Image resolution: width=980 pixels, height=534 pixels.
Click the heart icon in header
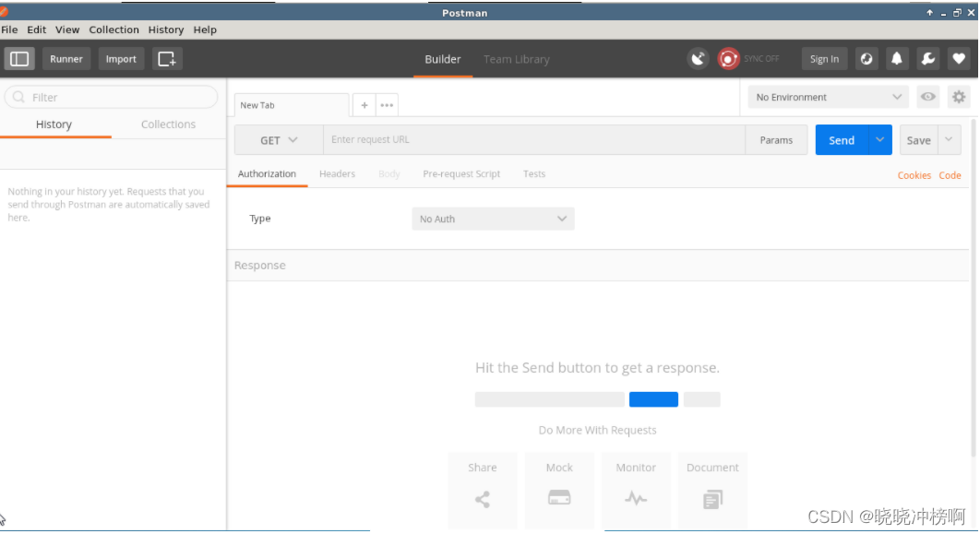(x=959, y=59)
